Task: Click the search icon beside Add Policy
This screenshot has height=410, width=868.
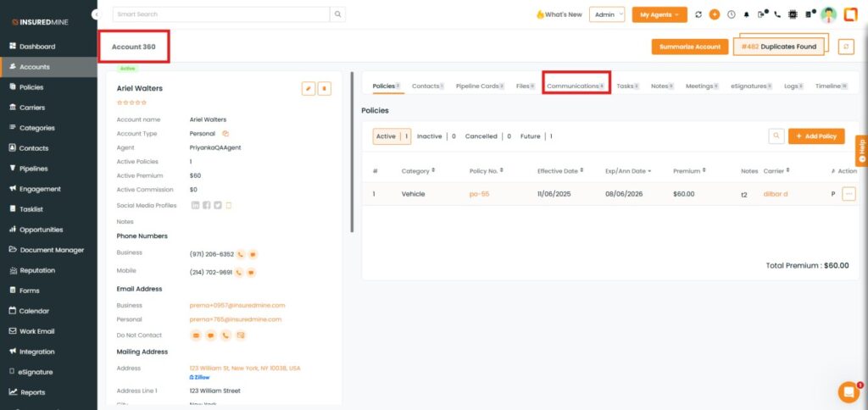Action: [x=776, y=136]
